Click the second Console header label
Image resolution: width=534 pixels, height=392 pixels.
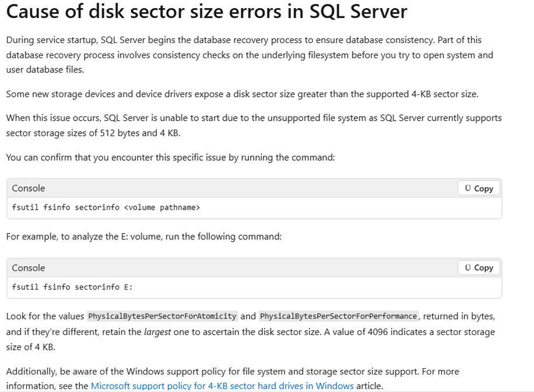[28, 268]
